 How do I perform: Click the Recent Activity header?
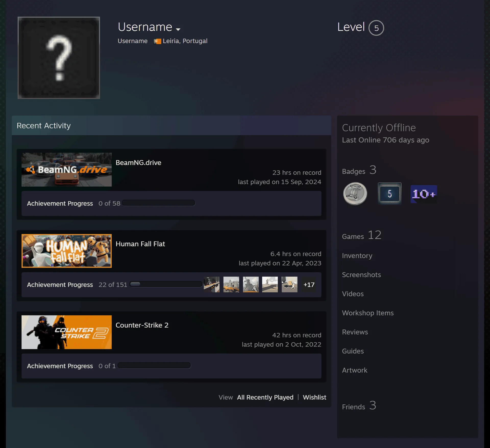[171, 125]
